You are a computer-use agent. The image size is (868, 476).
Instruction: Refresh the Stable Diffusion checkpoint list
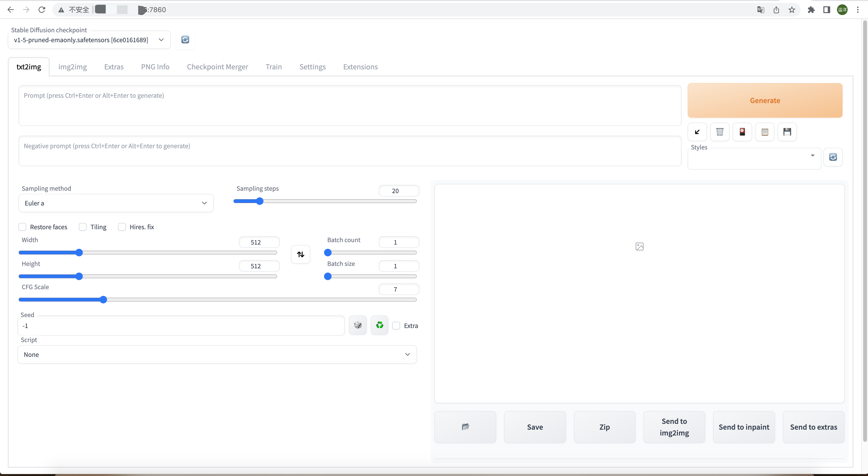point(185,40)
